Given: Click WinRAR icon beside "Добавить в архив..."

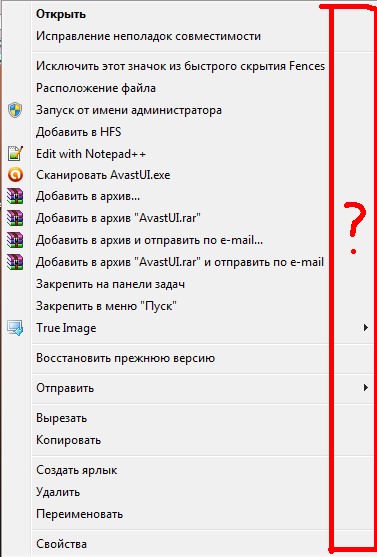Looking at the screenshot, I should [15, 196].
